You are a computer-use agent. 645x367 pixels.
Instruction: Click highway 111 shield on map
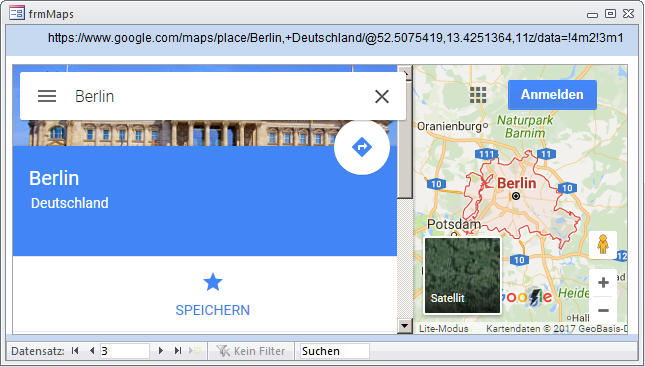point(486,155)
